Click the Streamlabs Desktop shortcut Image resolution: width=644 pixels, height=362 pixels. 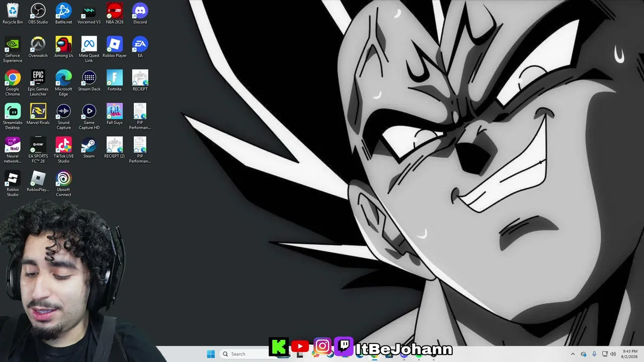13,117
